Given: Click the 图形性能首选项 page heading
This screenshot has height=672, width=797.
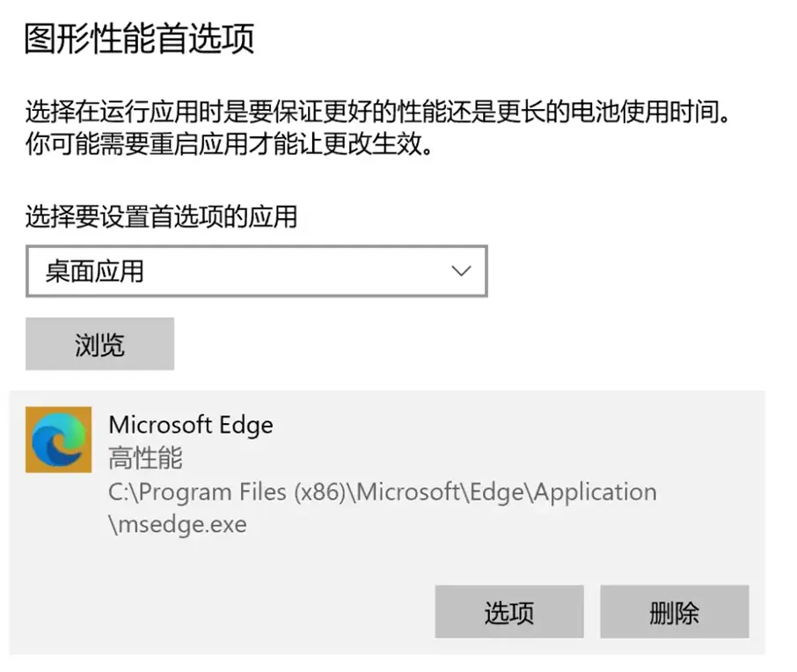Looking at the screenshot, I should pos(139,40).
